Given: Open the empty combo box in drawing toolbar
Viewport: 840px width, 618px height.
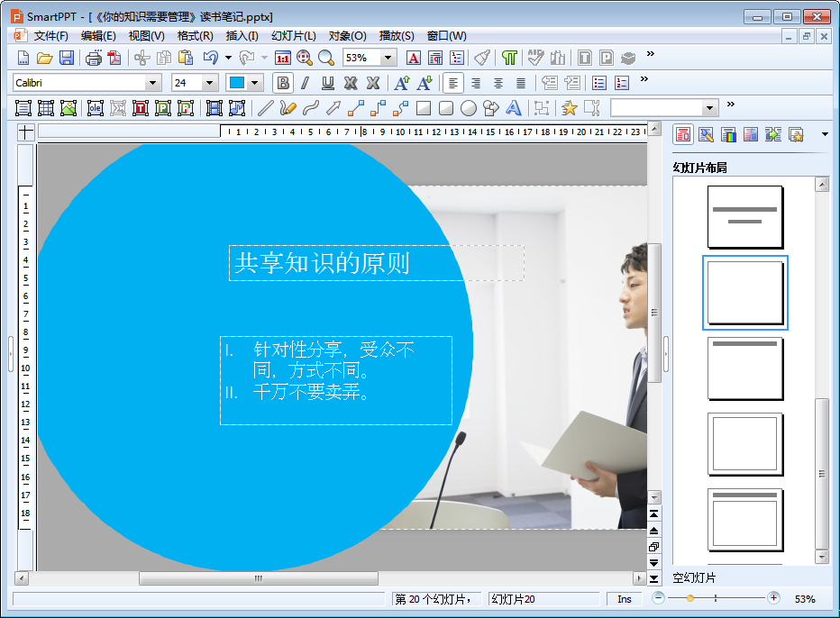Looking at the screenshot, I should (x=663, y=108).
